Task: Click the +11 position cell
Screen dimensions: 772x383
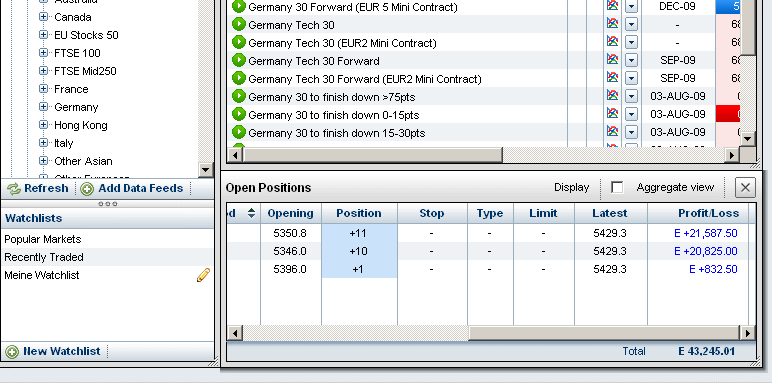Action: [359, 233]
